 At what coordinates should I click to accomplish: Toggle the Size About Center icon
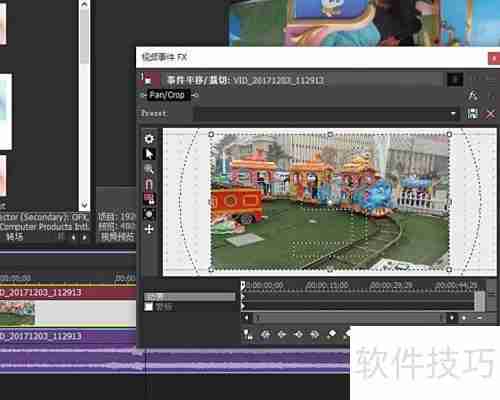coord(149,214)
